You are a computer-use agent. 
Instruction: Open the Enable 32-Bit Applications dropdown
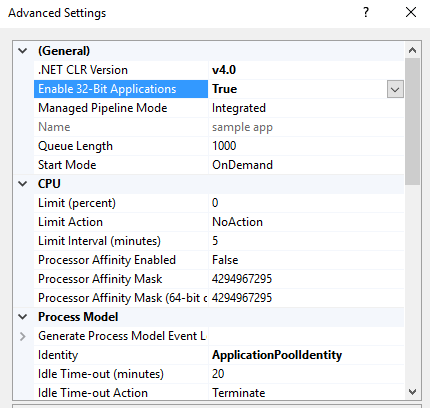[x=395, y=89]
